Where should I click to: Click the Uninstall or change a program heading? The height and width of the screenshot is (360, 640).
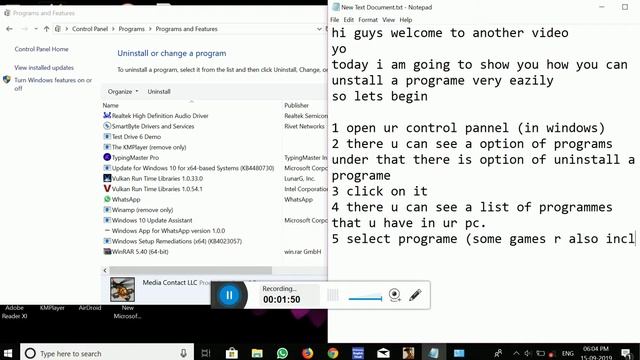click(171, 53)
